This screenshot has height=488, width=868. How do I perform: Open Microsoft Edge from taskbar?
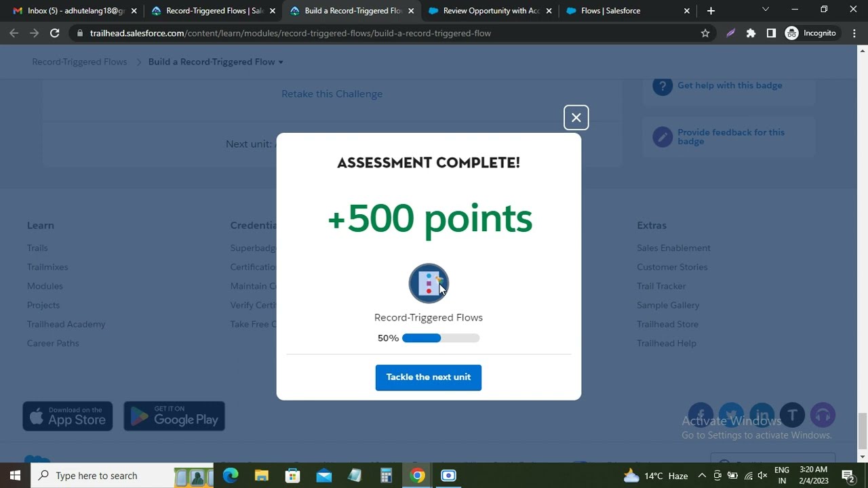231,475
